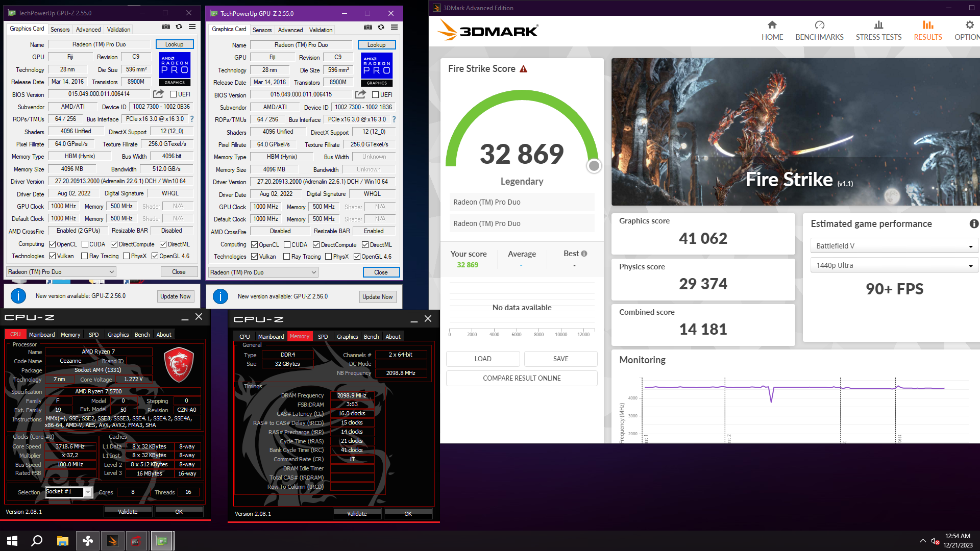The image size is (980, 551).
Task: Toggle DirectML checkbox in right GPU-Z
Action: point(365,245)
